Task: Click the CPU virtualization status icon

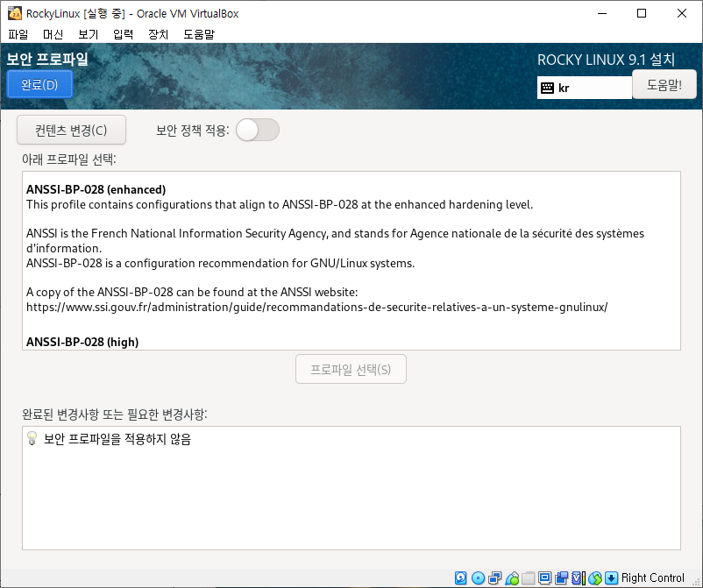Action: click(578, 577)
